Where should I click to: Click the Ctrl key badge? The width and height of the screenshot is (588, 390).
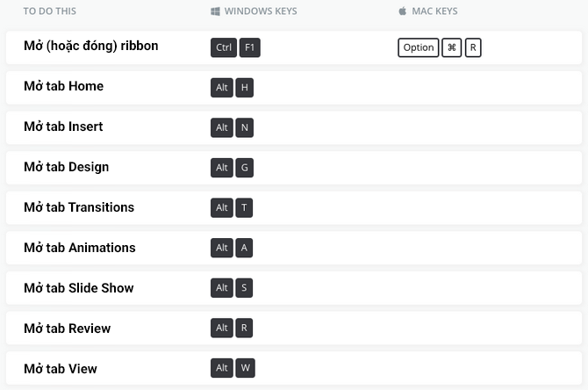[224, 47]
